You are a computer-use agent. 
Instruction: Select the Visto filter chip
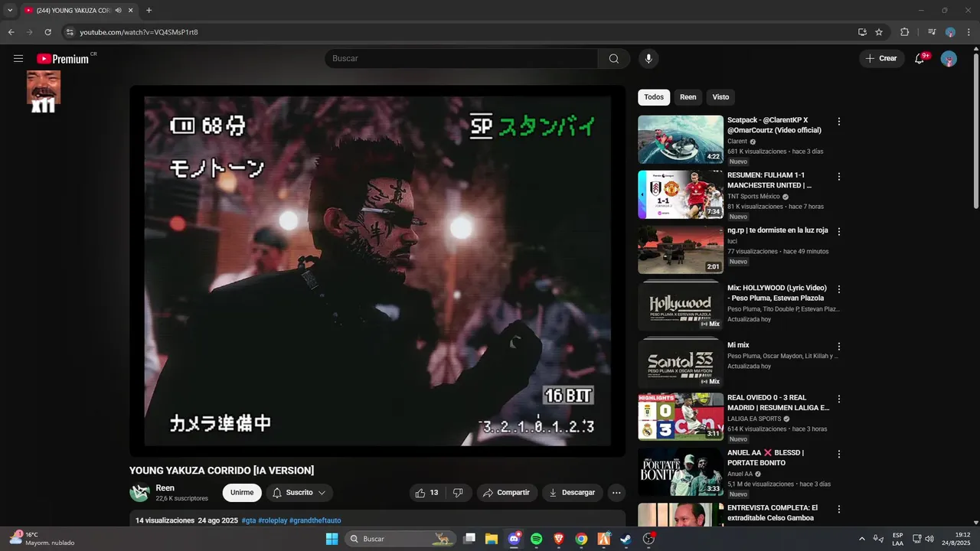(720, 97)
